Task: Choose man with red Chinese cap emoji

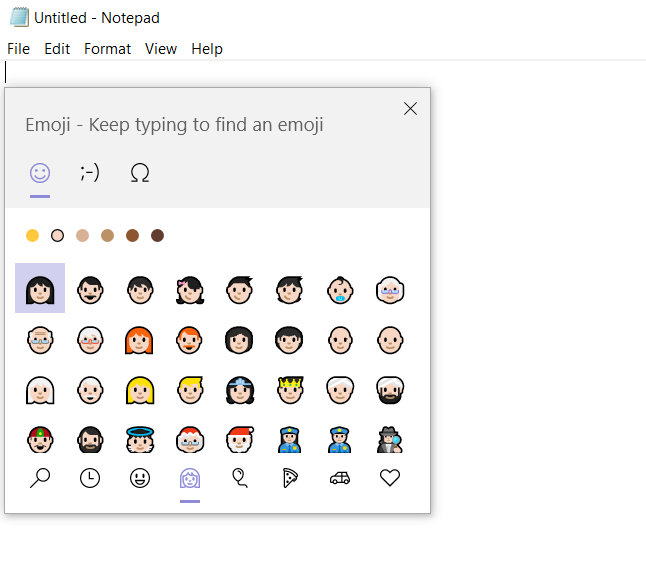Action: coord(40,440)
